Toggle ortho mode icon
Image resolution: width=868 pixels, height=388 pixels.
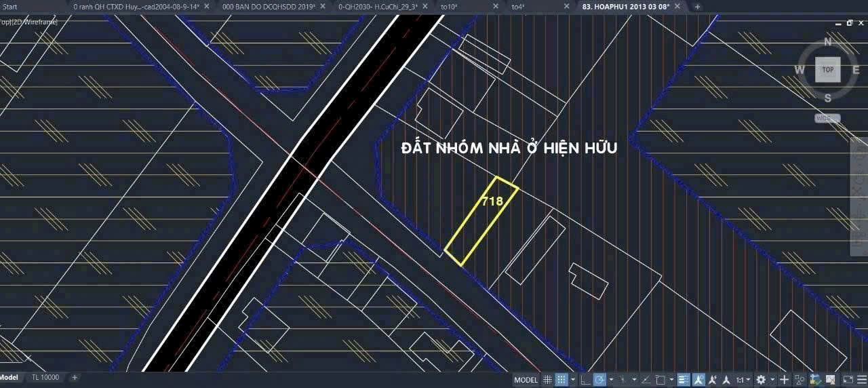click(x=585, y=380)
